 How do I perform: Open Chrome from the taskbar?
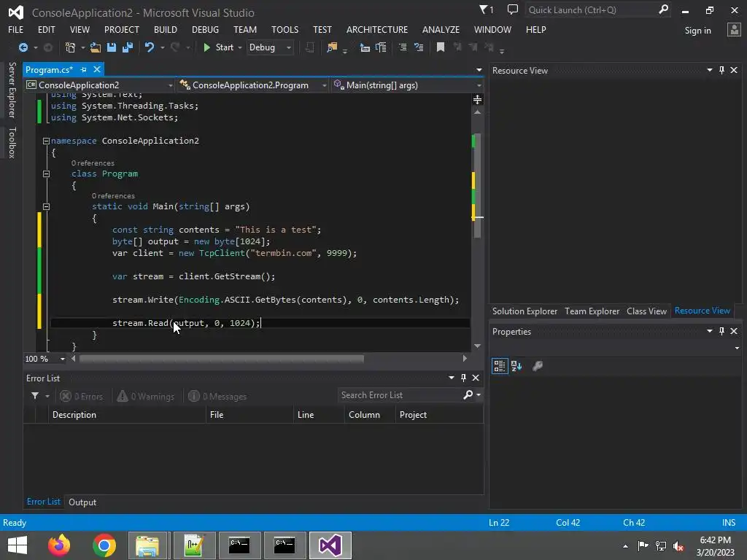click(x=104, y=545)
